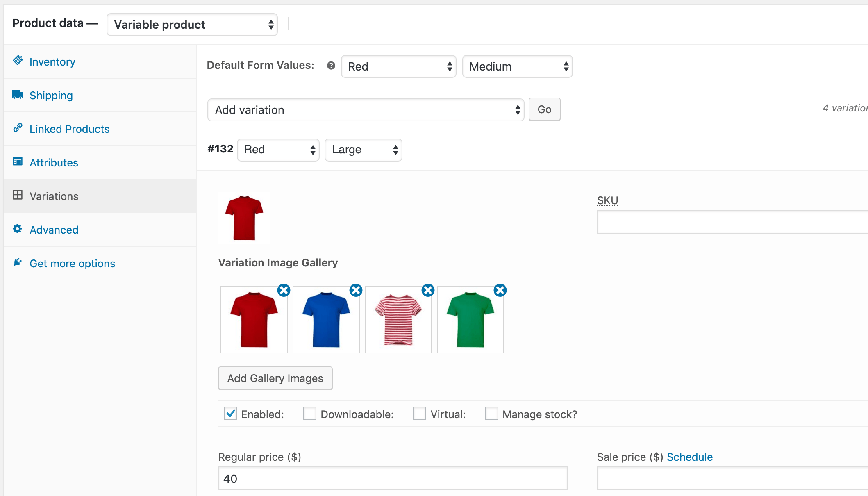Image resolution: width=868 pixels, height=496 pixels.
Task: Open the Add variation dropdown
Action: [x=366, y=110]
